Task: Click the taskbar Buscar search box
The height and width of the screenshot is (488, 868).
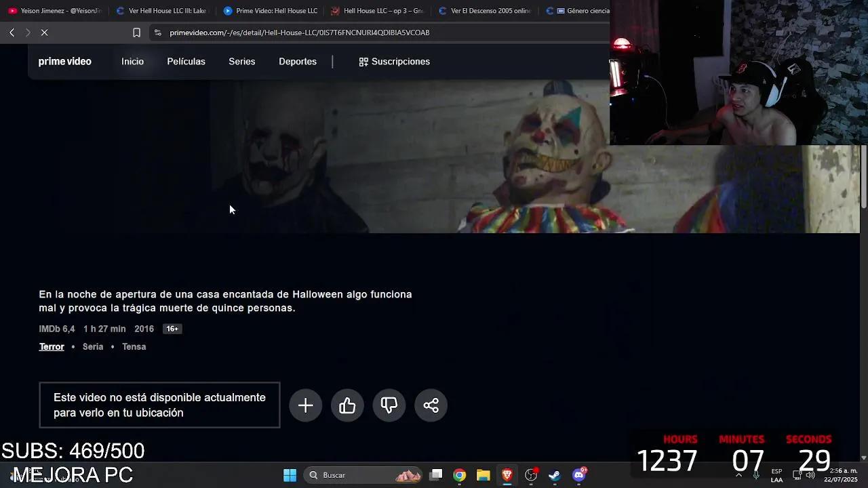Action: click(363, 475)
